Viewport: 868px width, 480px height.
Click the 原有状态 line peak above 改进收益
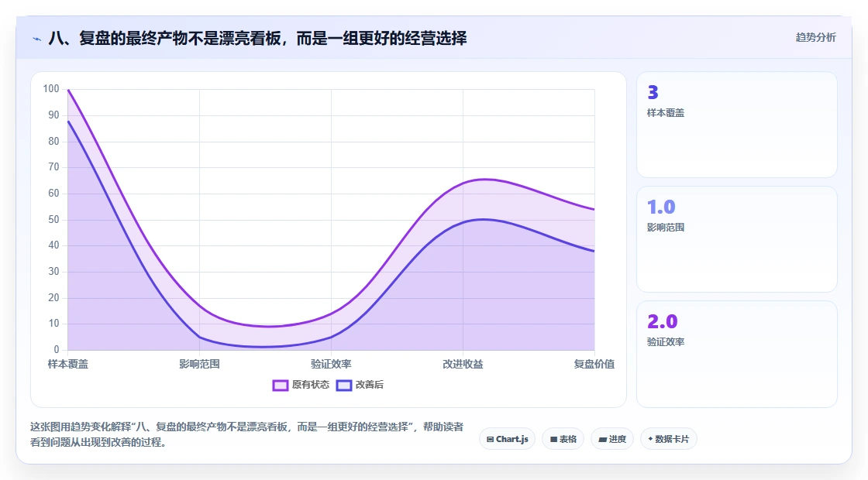tap(484, 179)
